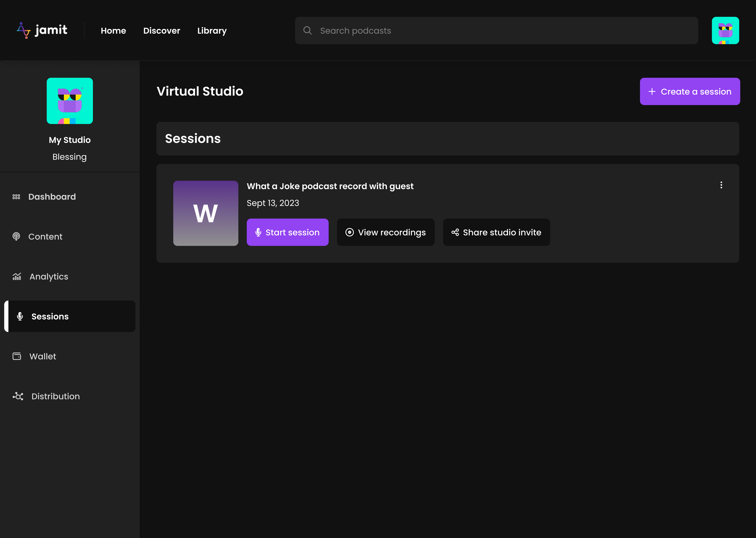
Task: Click the Analytics chart icon
Action: [x=17, y=277]
